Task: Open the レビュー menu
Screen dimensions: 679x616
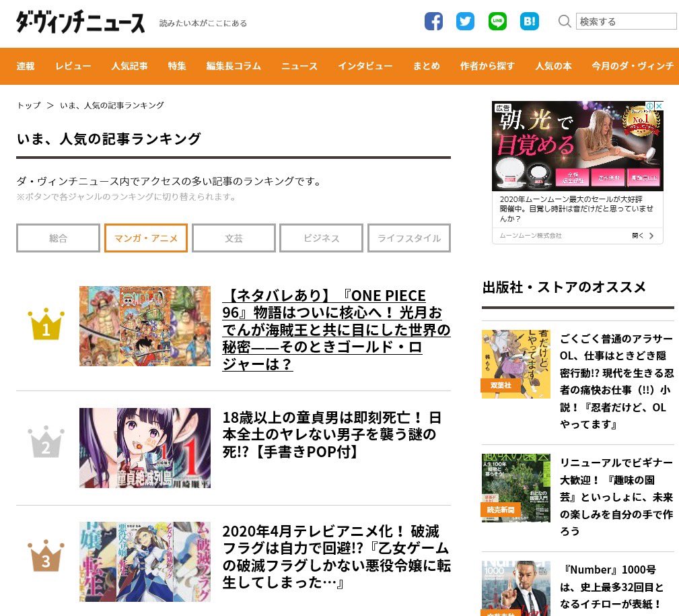Action: tap(73, 66)
